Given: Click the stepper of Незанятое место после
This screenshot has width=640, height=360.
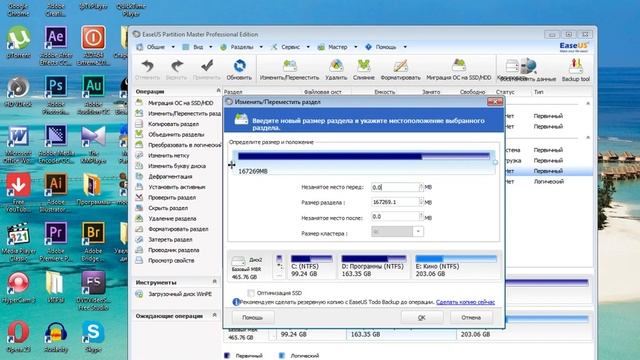Looking at the screenshot, I should [x=421, y=217].
